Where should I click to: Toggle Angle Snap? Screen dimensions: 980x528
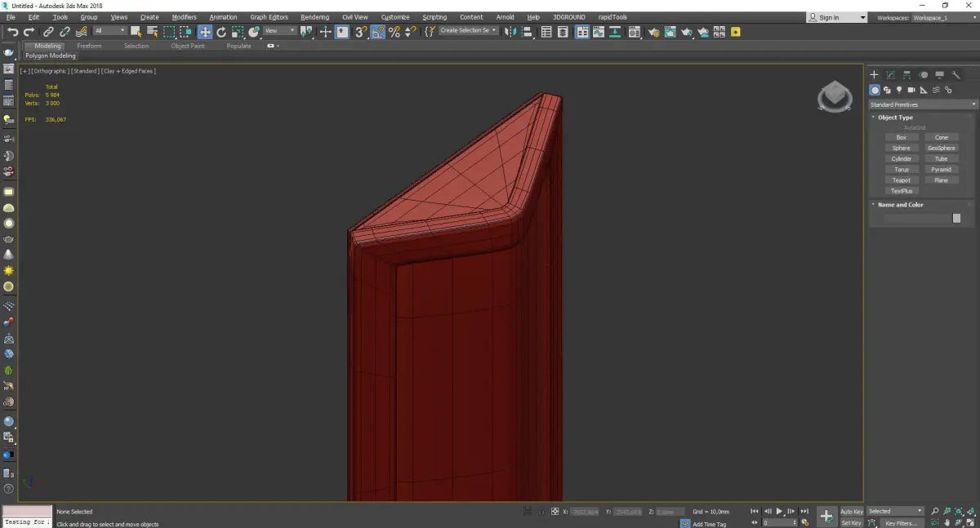[377, 32]
